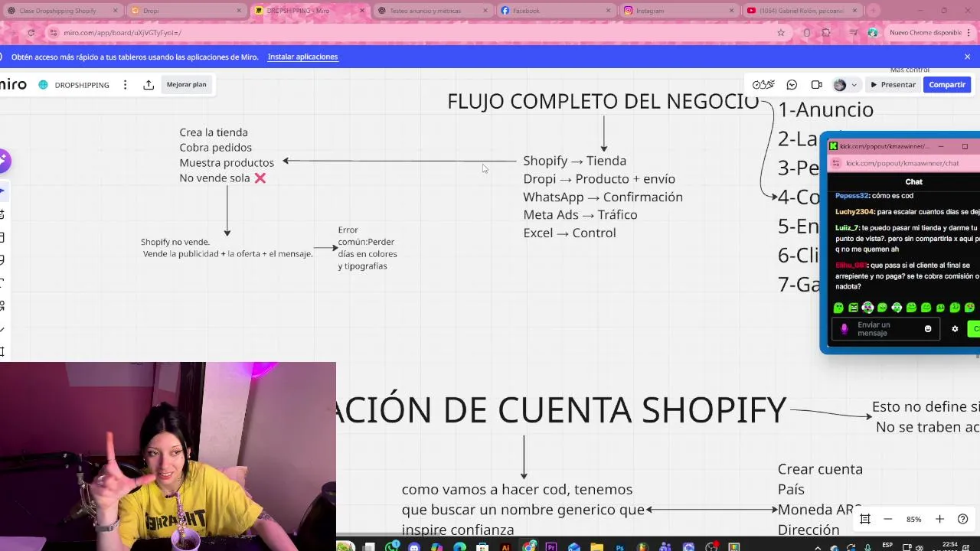The height and width of the screenshot is (551, 980).
Task: Zoom out with the minus button
Action: coord(888,519)
